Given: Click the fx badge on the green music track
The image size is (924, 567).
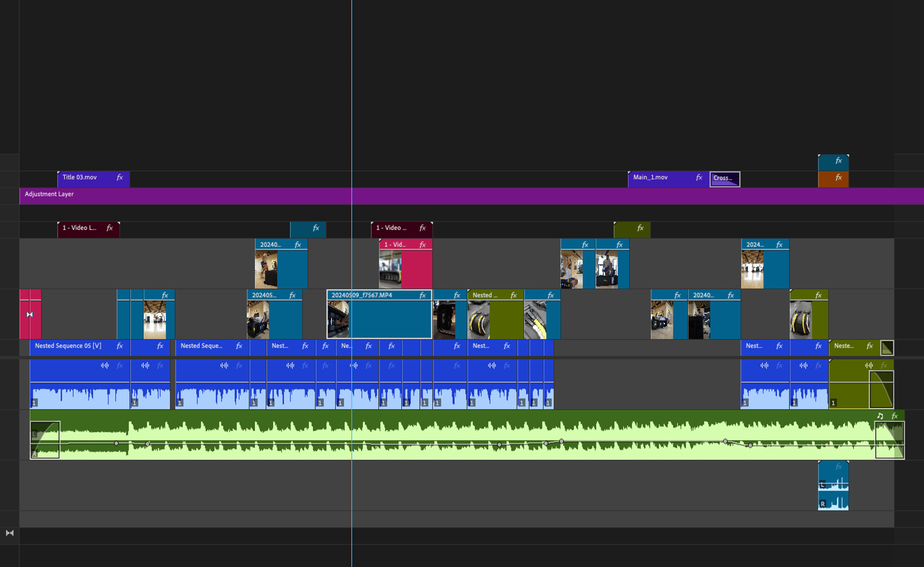Looking at the screenshot, I should tap(895, 416).
